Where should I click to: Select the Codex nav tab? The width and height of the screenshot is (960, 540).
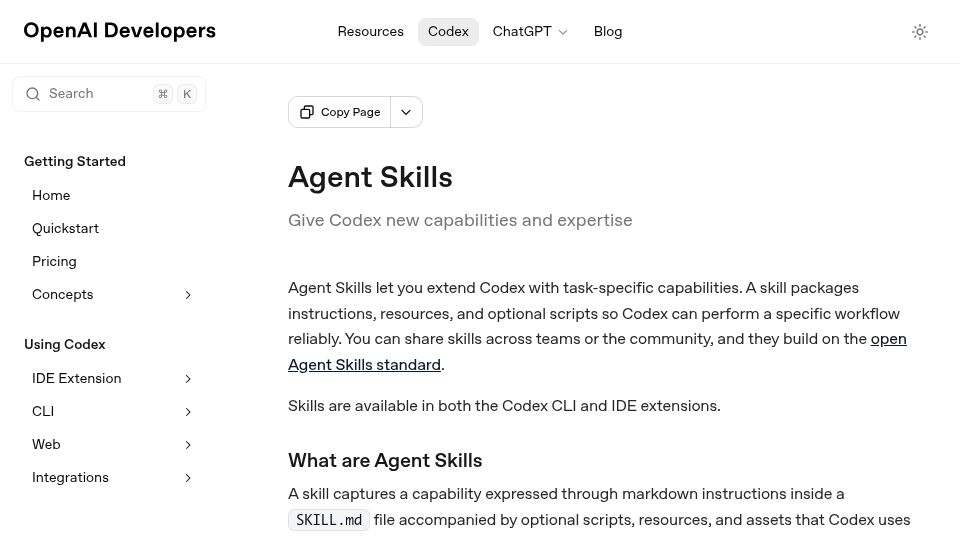[448, 32]
